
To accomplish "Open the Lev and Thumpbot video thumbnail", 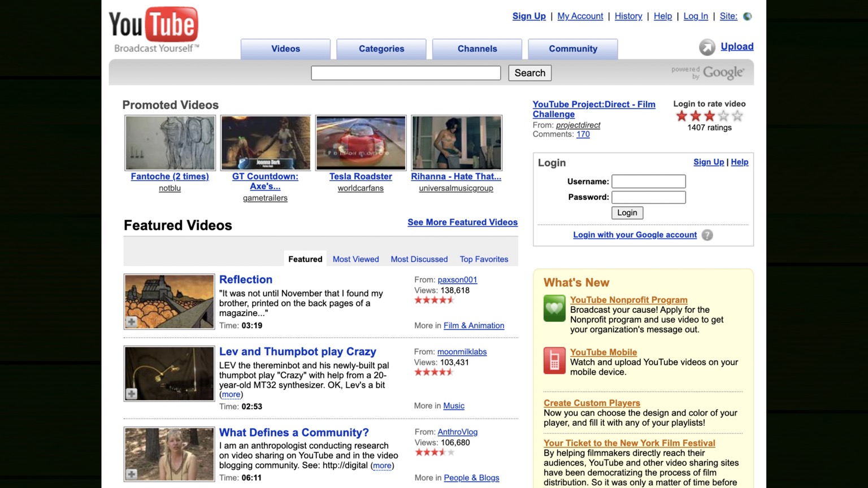I will [x=170, y=373].
